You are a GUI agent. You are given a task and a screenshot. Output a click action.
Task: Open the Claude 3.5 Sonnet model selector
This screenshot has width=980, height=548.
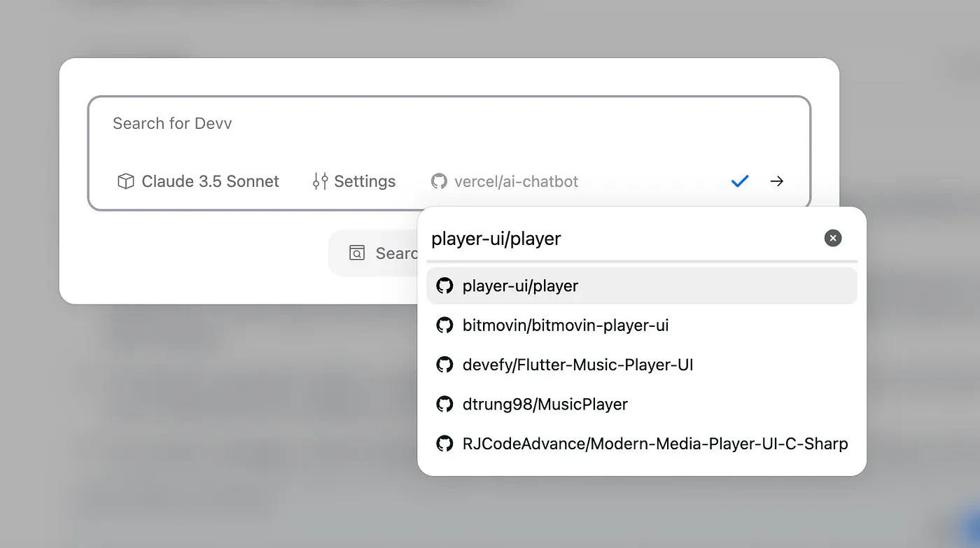point(198,181)
